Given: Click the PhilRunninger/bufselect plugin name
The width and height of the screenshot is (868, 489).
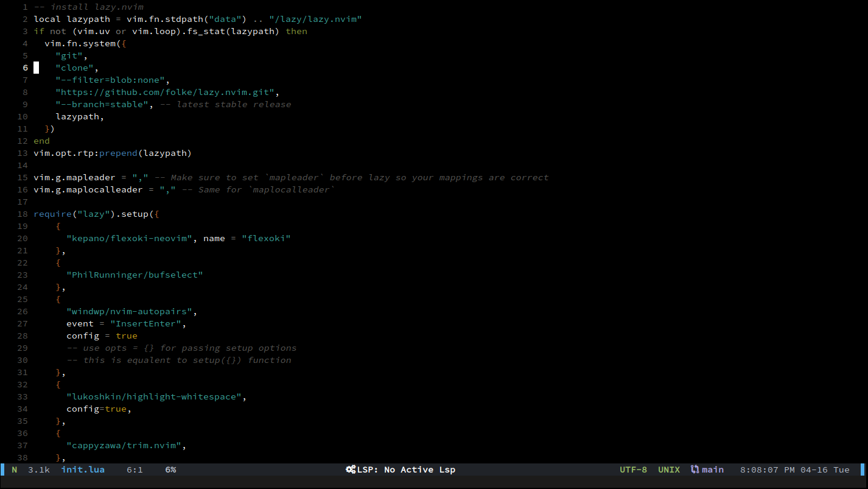Looking at the screenshot, I should point(135,275).
